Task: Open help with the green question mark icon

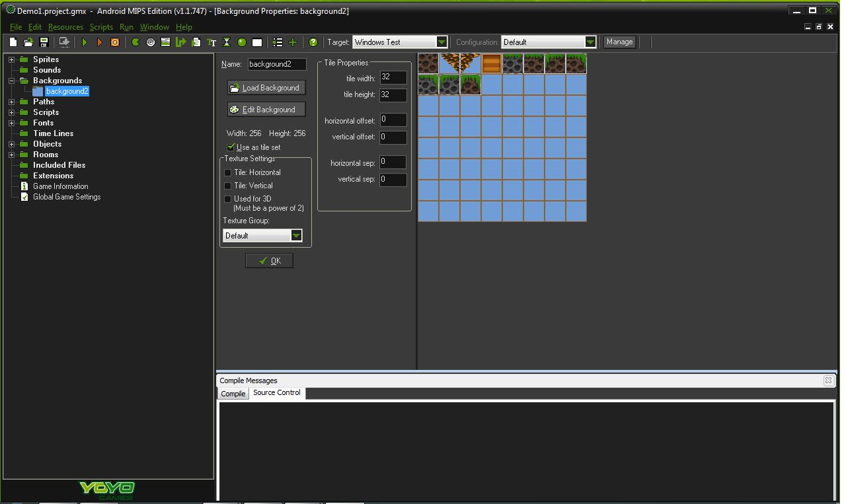Action: pos(313,42)
